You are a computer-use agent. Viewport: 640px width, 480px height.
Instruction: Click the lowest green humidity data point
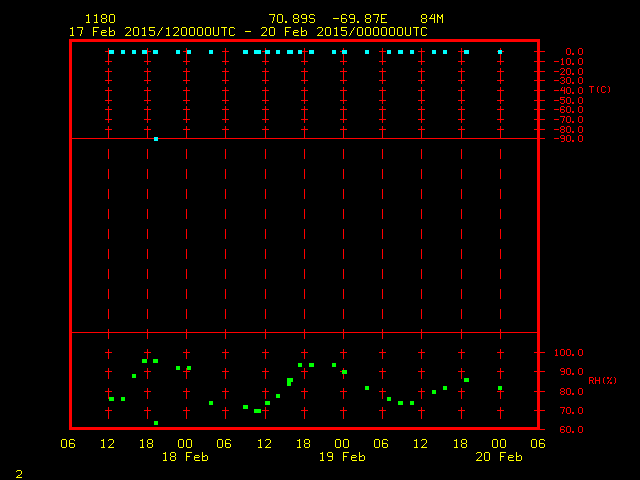click(156, 423)
